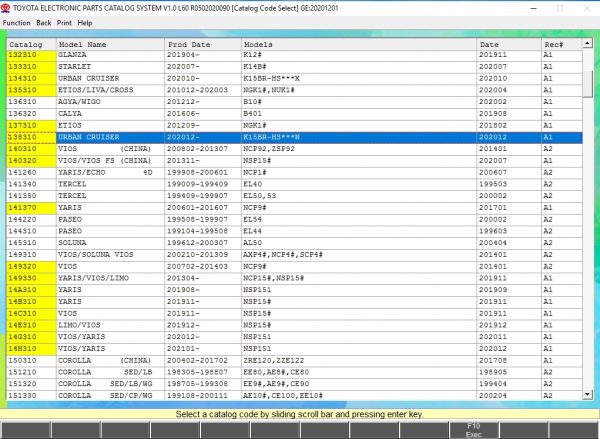Viewport: 600px width, 439px height.
Task: Open the Function menu
Action: [x=16, y=23]
